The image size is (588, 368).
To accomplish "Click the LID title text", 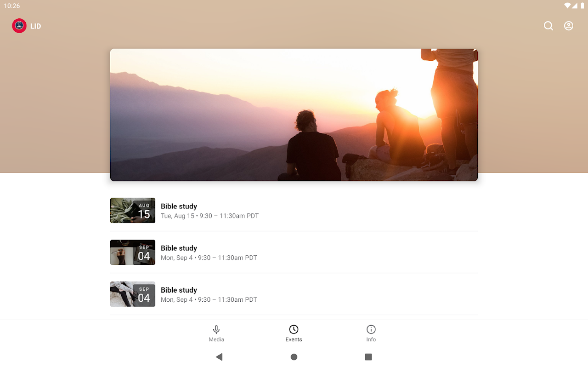I will click(36, 26).
